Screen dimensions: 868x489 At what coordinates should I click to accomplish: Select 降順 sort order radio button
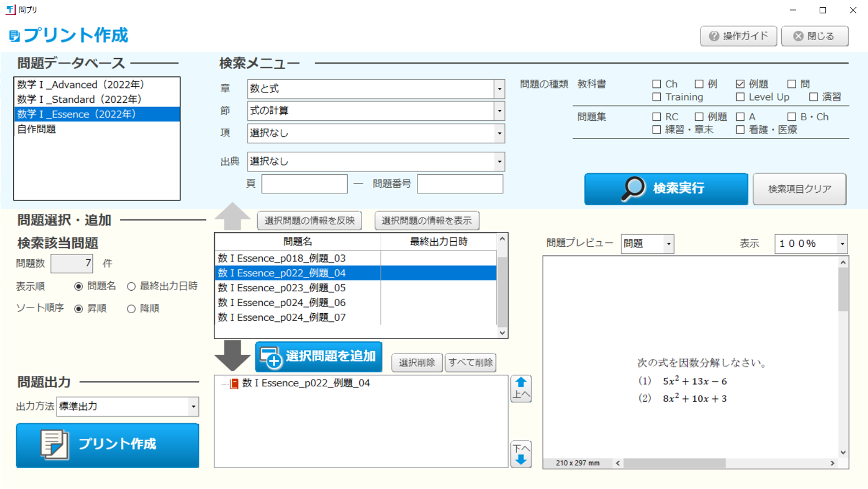pos(131,309)
